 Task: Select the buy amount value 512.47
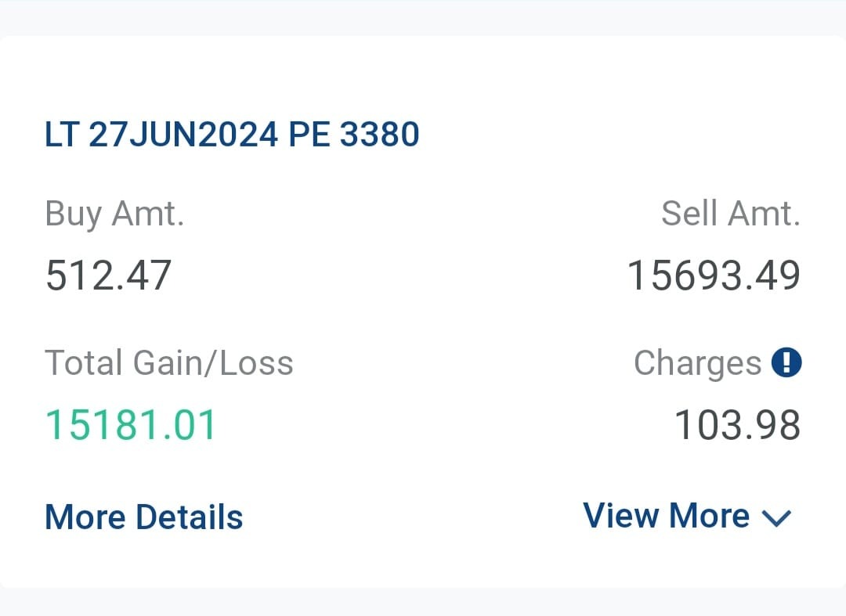108,276
